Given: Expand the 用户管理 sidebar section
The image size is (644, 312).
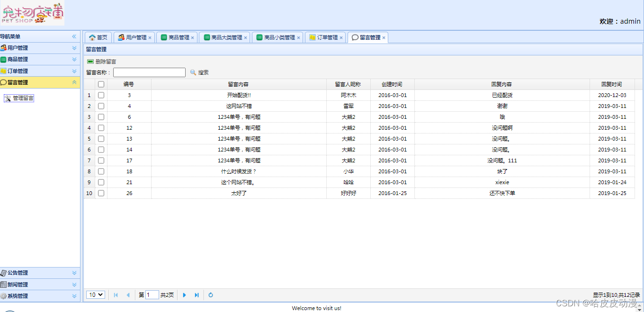Looking at the screenshot, I should (74, 48).
